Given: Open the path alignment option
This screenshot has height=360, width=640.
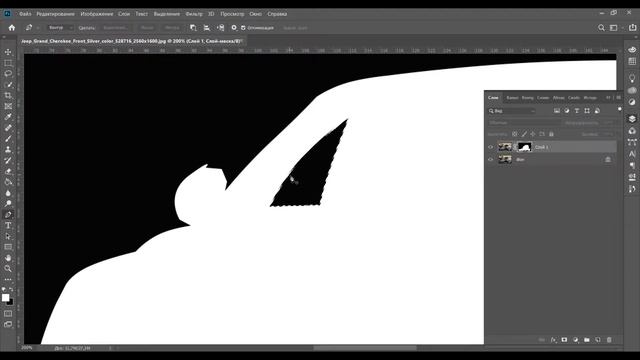Looking at the screenshot, I should [207, 28].
